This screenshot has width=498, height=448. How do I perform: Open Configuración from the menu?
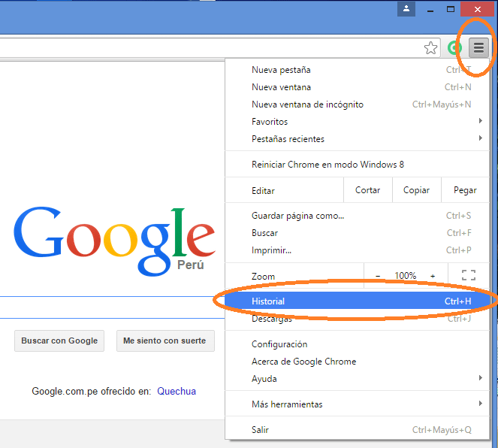point(357,344)
